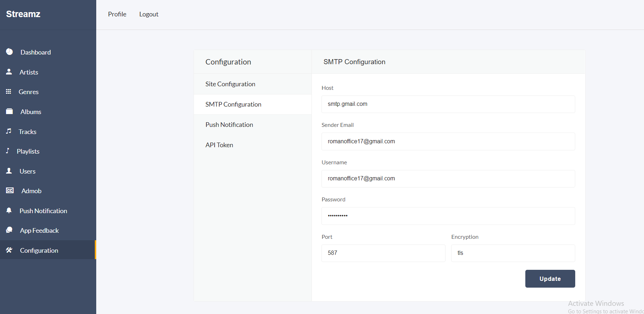
Task: Click the Tracks music note icon
Action: 9,131
